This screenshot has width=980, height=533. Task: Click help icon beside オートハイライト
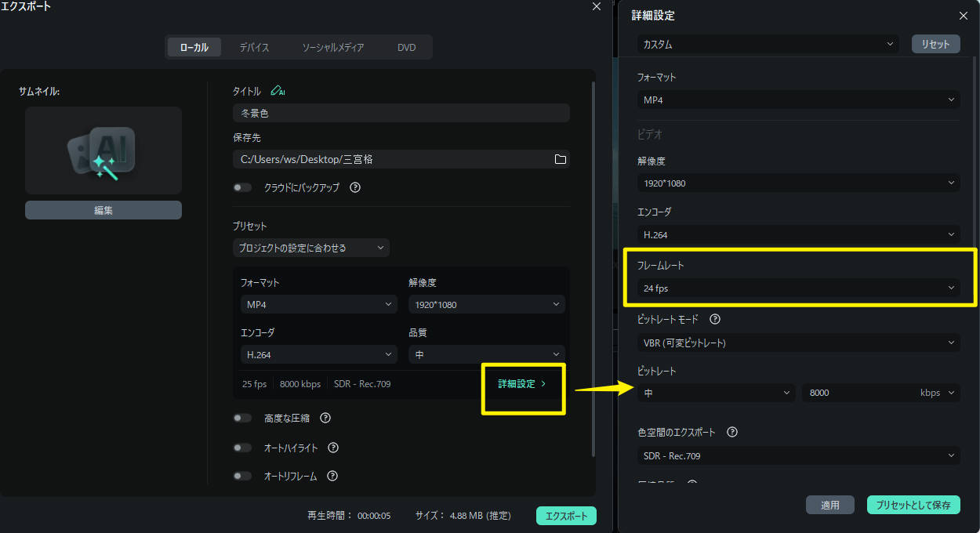coord(332,448)
